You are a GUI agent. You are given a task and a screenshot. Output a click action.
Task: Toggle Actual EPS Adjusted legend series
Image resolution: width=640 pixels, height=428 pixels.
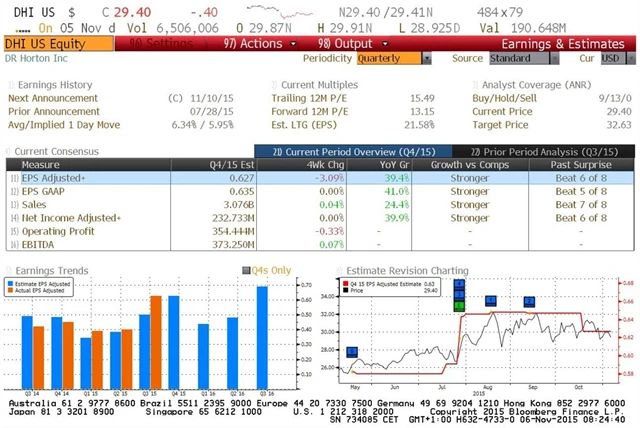[x=13, y=289]
